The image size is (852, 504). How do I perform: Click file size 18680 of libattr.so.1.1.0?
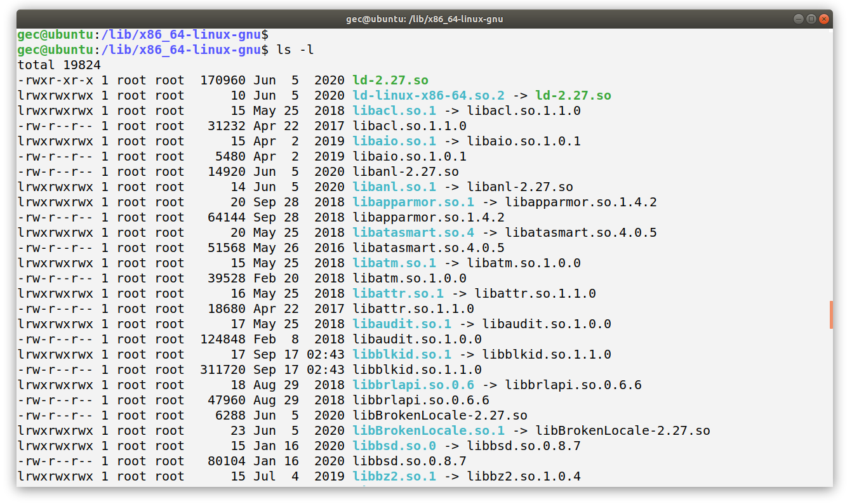click(227, 308)
